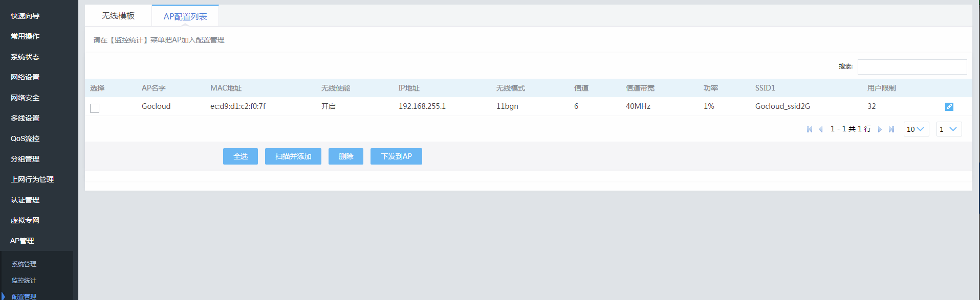The width and height of the screenshot is (980, 300).
Task: Open QoS流控 in the sidebar
Action: pyautogui.click(x=25, y=139)
